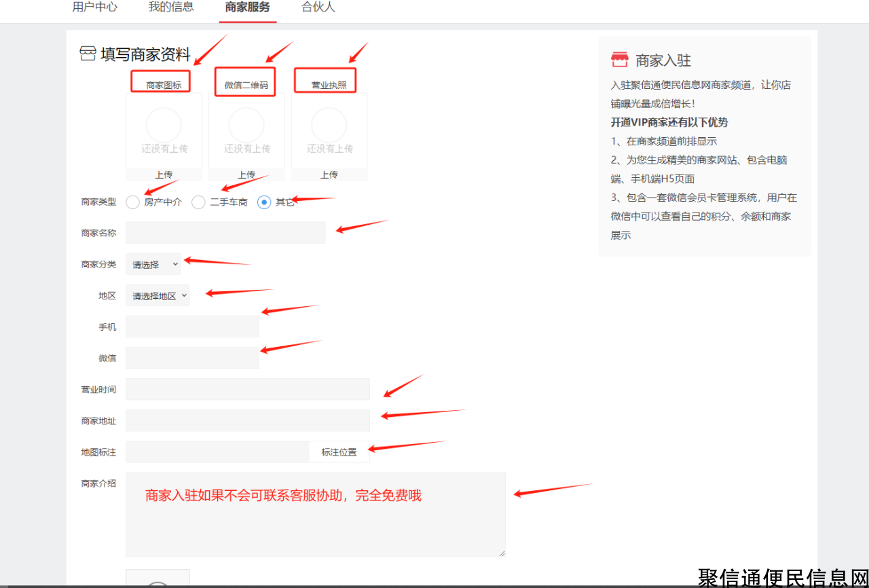Select the 二手车商 radio button
This screenshot has height=588, width=869.
coord(198,202)
